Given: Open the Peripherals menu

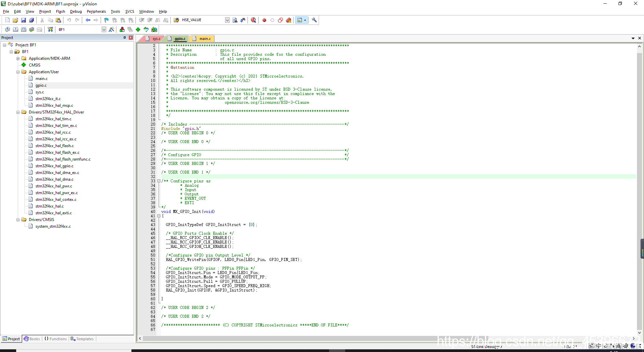Looking at the screenshot, I should click(96, 11).
